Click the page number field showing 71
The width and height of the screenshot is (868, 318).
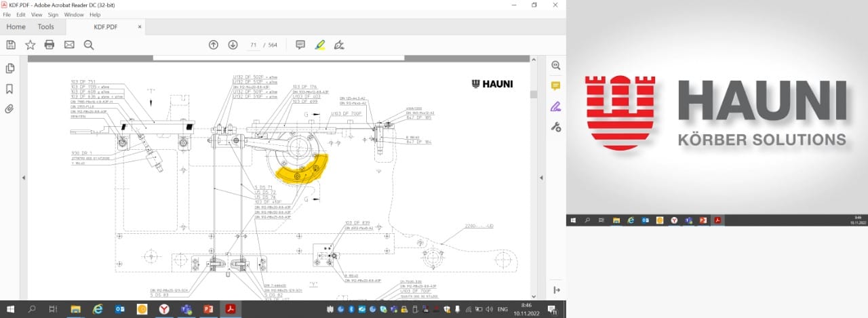(253, 45)
